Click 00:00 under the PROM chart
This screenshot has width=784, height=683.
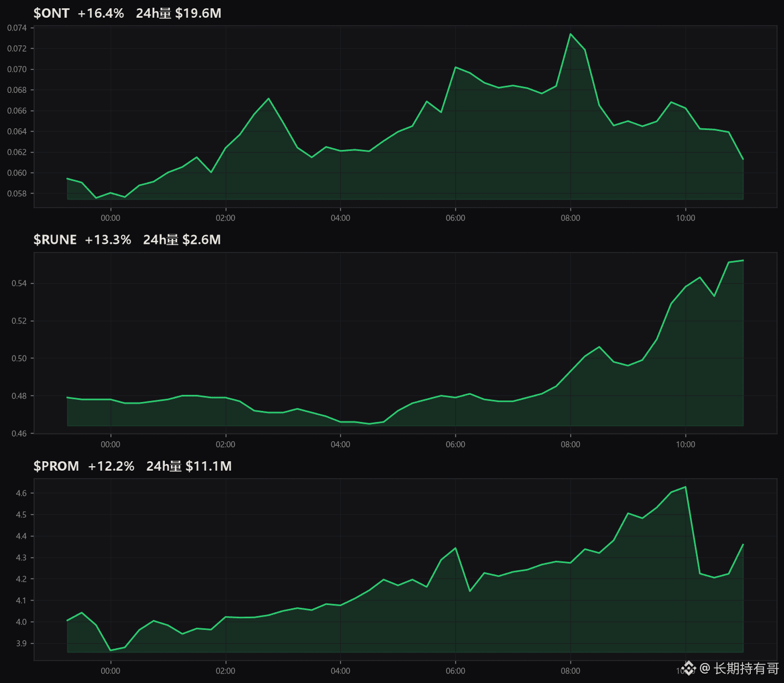click(111, 671)
